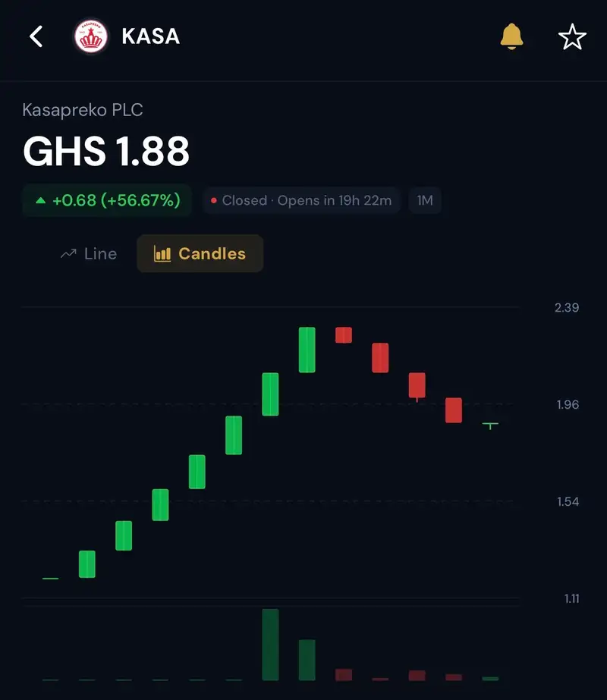This screenshot has width=607, height=700.
Task: Toggle the price alert bell
Action: (511, 36)
